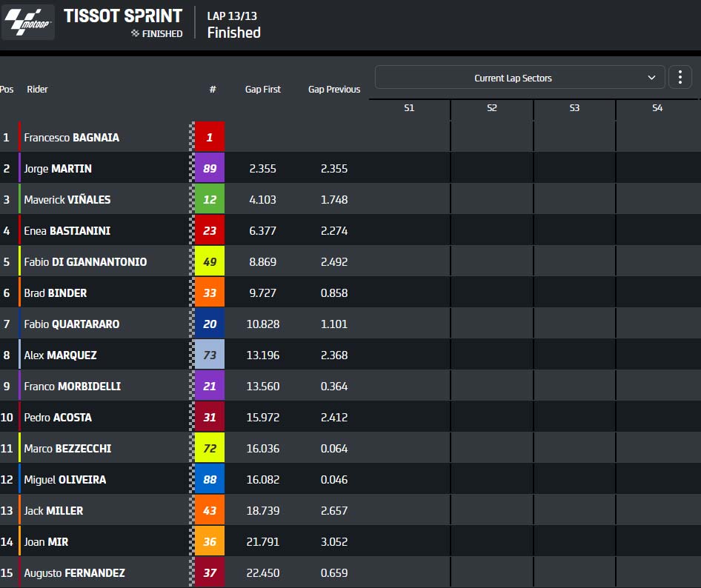
Task: Open the three-dot options menu
Action: 680,77
